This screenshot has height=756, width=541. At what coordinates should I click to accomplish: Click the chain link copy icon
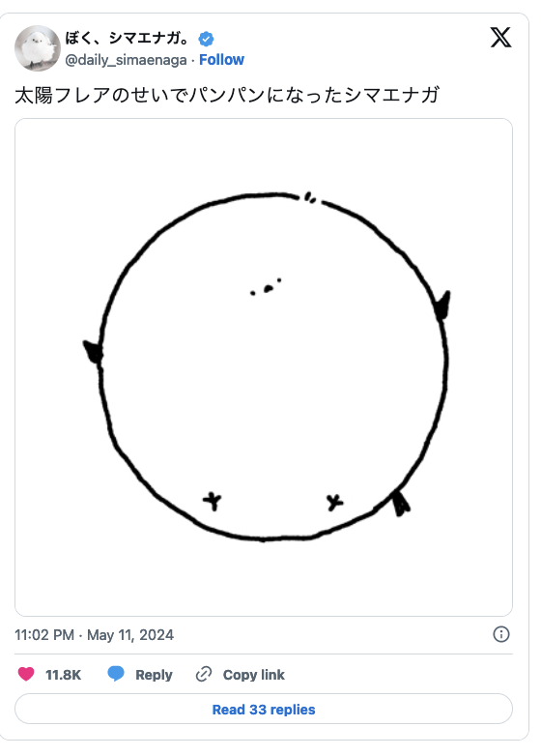(x=204, y=674)
